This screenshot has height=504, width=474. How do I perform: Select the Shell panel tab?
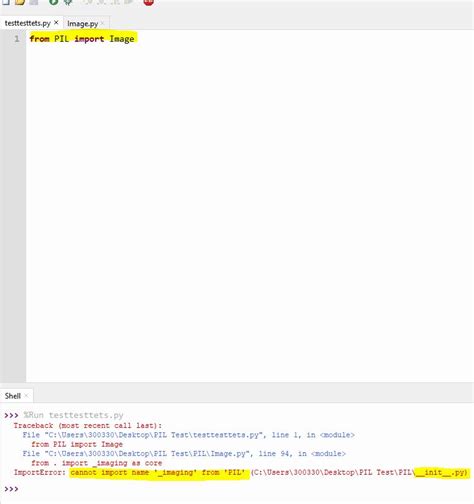(13, 396)
